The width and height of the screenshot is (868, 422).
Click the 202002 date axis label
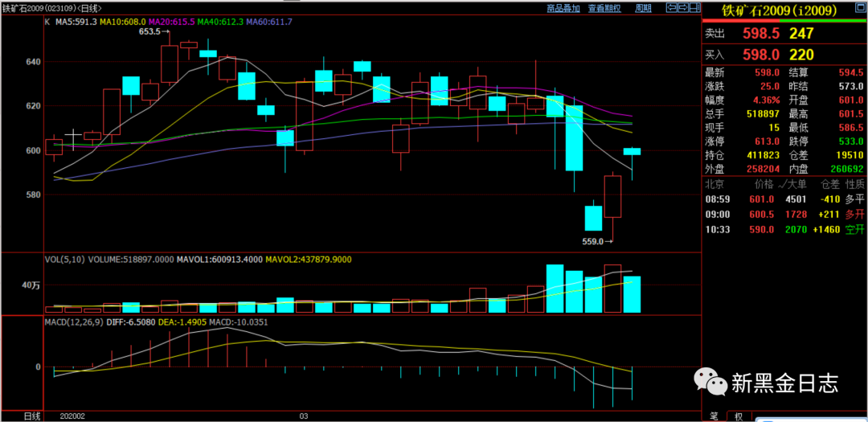73,416
